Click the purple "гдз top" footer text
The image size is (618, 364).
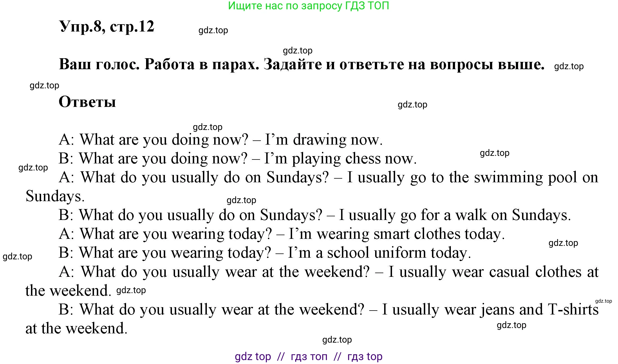click(x=365, y=357)
